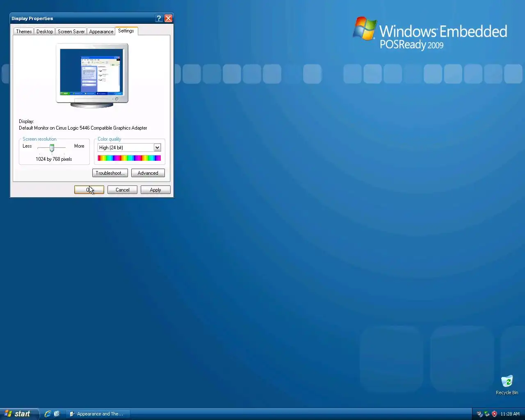Launch Internet Explorer from Quick Launch
525x420 pixels.
tap(48, 414)
